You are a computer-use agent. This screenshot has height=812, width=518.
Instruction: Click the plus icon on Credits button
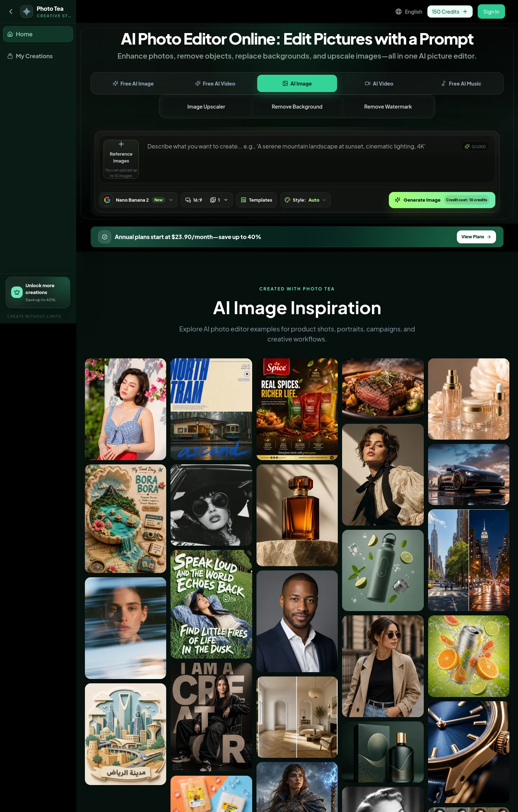(x=465, y=12)
